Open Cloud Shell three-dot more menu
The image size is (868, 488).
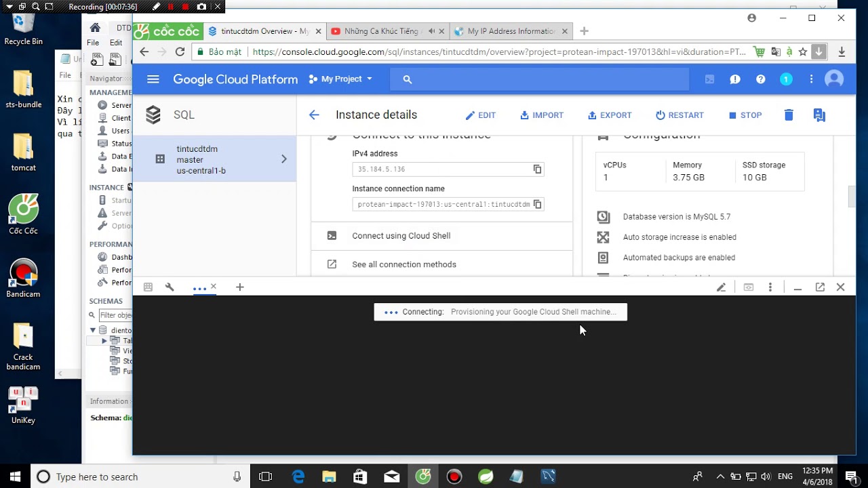(x=770, y=287)
